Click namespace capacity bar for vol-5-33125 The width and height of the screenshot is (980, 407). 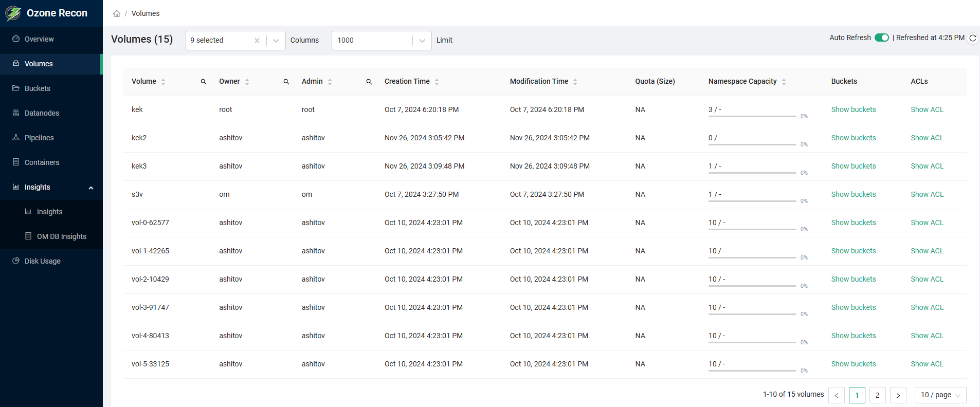click(x=752, y=371)
